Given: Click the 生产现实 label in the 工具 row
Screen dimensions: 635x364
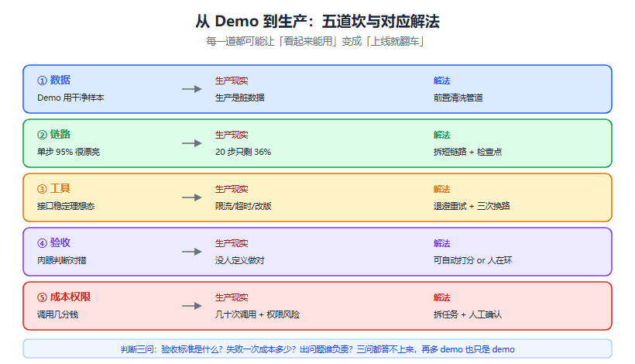Looking at the screenshot, I should pos(232,189).
